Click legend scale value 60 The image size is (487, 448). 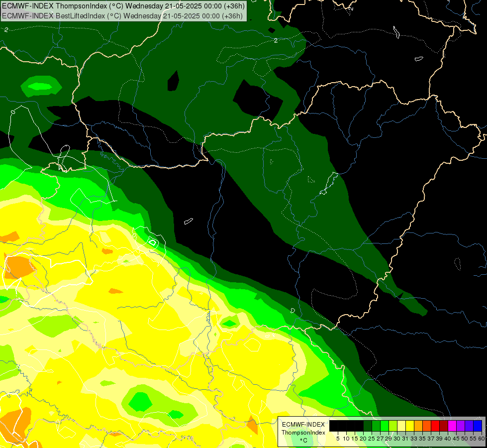point(481,439)
